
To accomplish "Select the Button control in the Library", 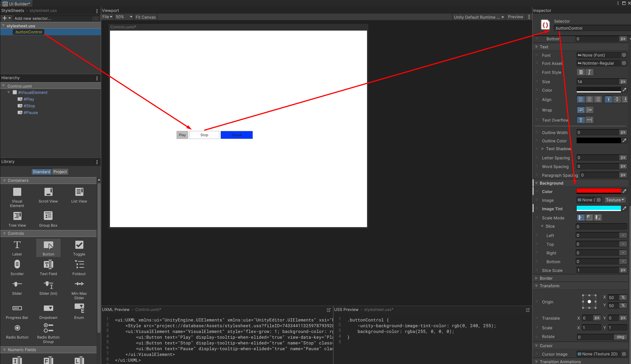I will pyautogui.click(x=48, y=247).
